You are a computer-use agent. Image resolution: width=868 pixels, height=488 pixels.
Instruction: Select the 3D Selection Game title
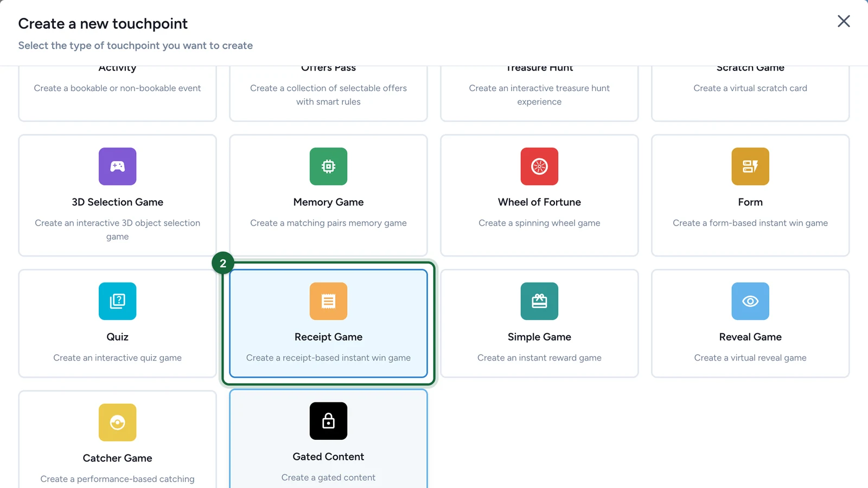[117, 202]
